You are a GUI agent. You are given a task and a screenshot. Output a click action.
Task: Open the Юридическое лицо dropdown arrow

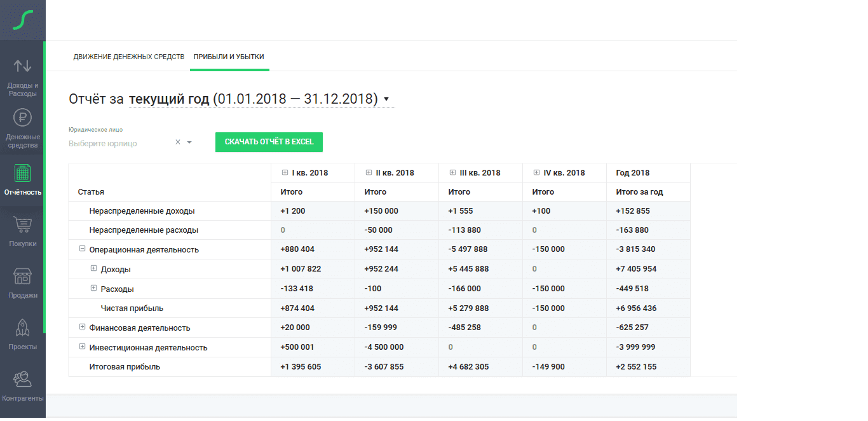[189, 142]
